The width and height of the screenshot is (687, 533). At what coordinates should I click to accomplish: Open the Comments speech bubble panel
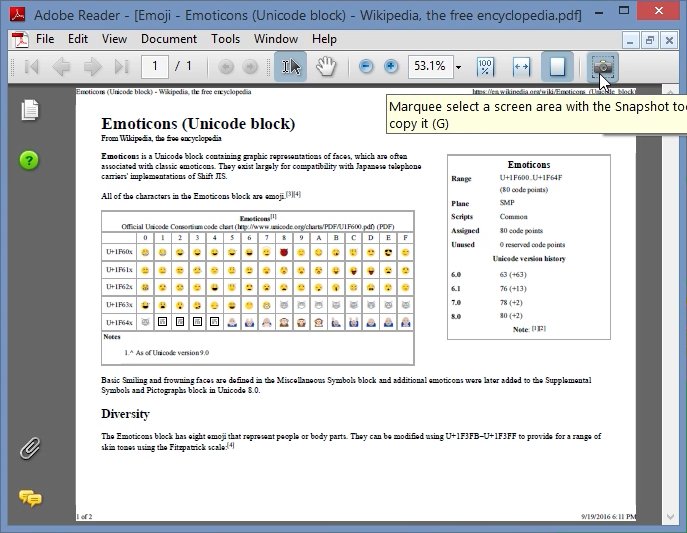30,498
